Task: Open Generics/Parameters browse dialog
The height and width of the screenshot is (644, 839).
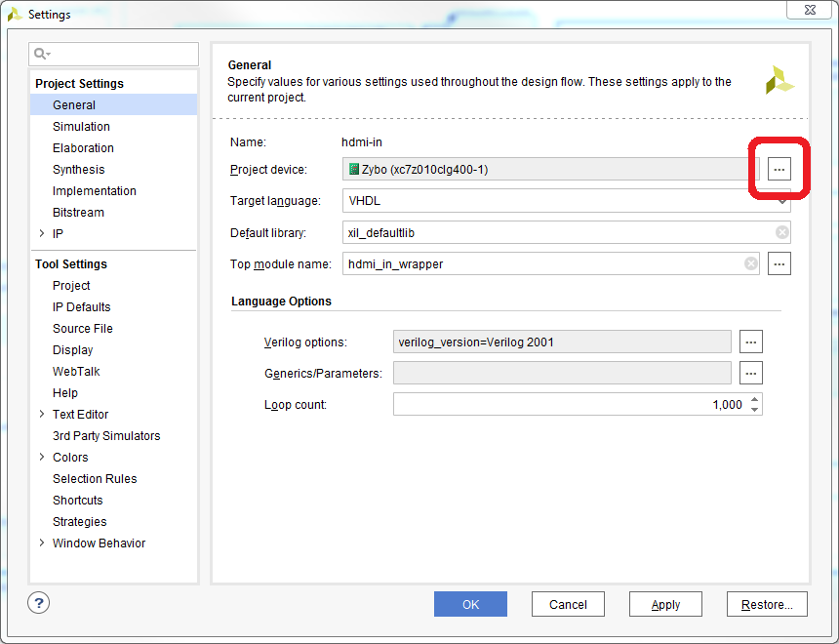Action: (x=751, y=373)
